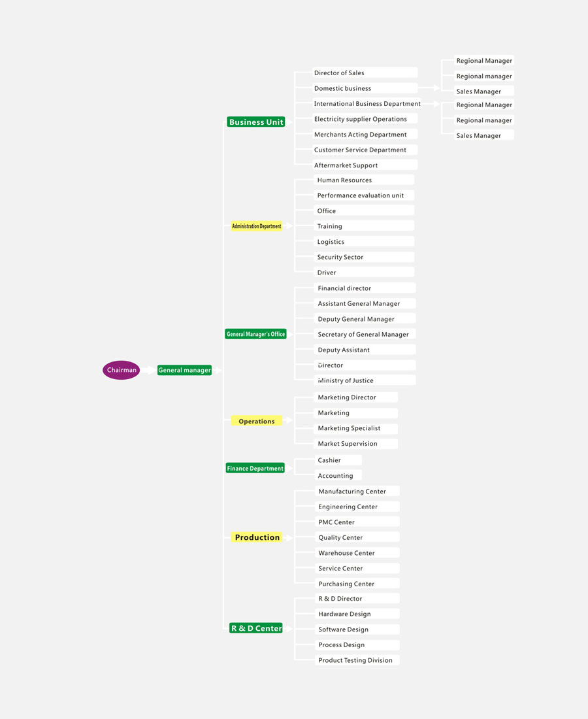The height and width of the screenshot is (719, 588).
Task: Select the Ministry of Justice box
Action: click(x=365, y=380)
